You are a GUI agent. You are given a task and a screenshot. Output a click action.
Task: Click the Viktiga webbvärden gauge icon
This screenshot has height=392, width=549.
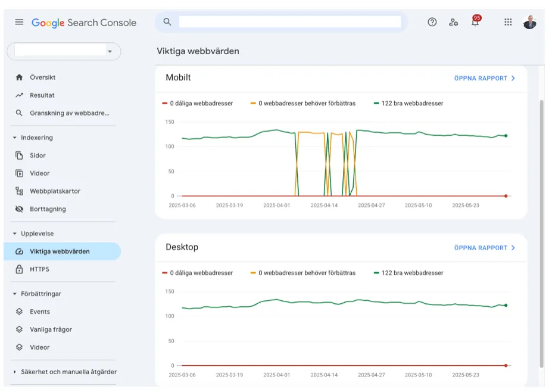click(x=19, y=251)
